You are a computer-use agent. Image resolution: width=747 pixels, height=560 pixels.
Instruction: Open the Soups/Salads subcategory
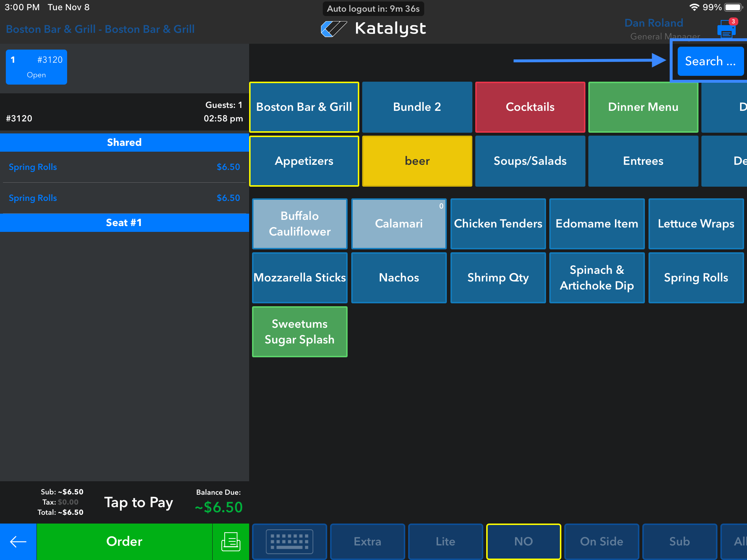(x=530, y=161)
